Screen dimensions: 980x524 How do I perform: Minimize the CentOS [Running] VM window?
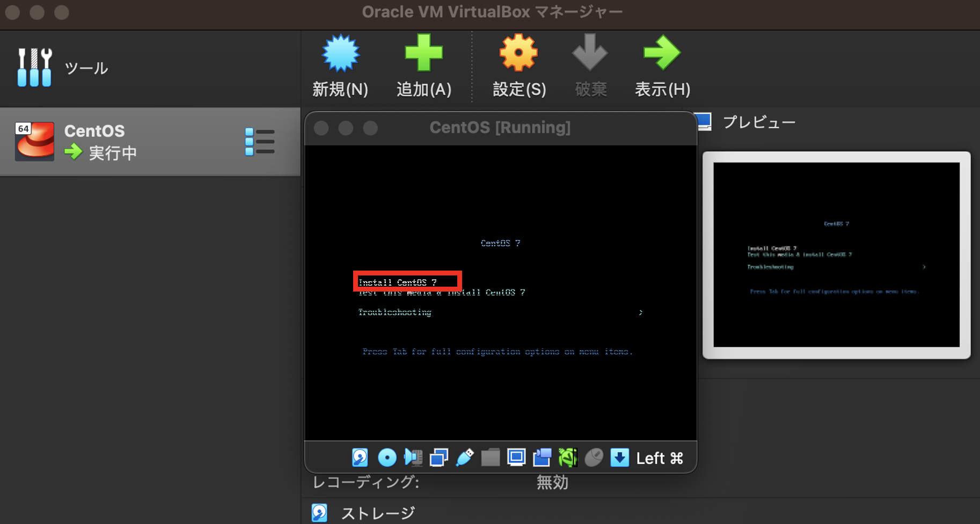pos(346,128)
